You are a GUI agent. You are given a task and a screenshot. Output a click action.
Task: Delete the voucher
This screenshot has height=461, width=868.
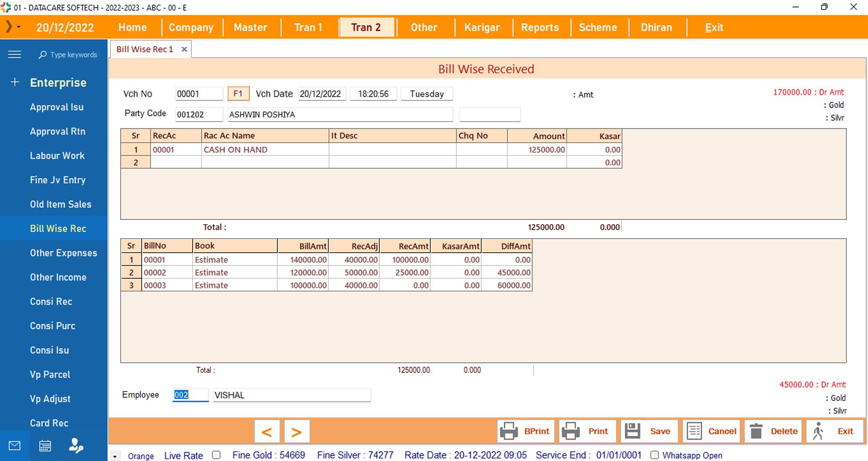pos(774,431)
